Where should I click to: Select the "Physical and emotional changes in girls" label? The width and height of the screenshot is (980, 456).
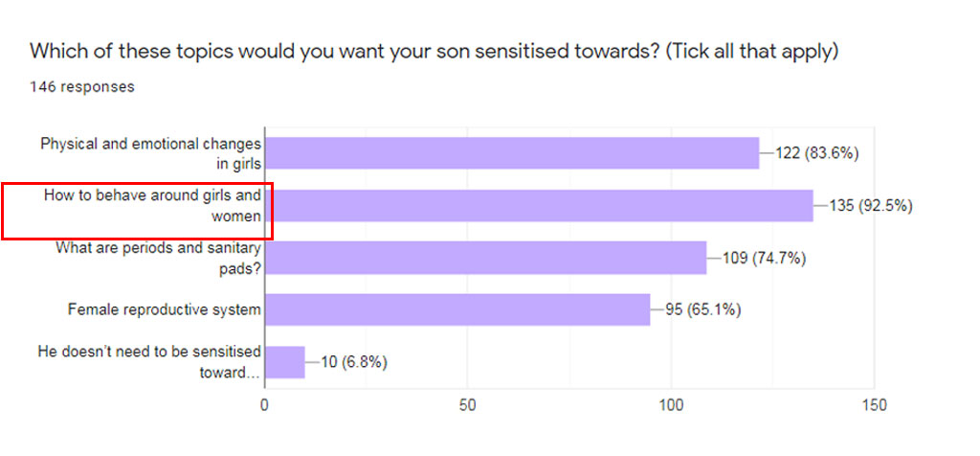click(150, 153)
